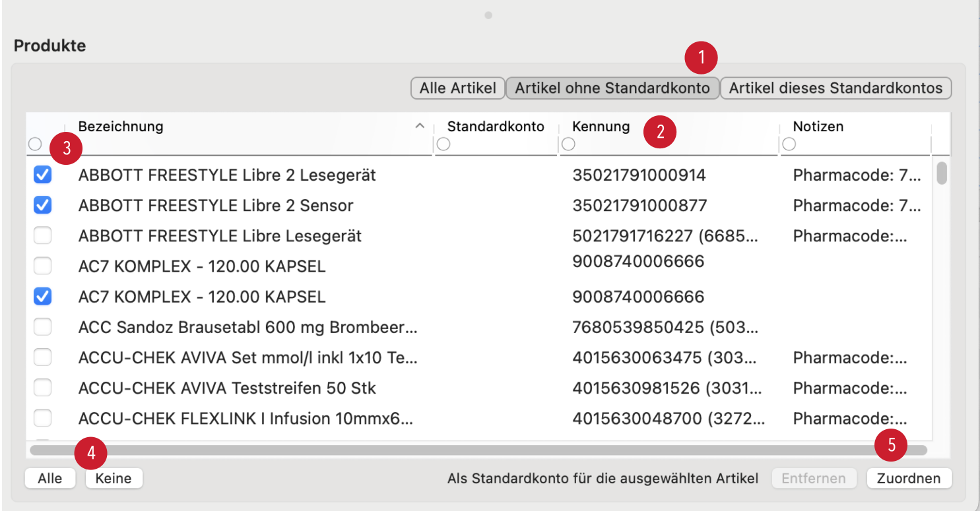Click Kennung value 35021791000877
Screen dimensions: 980x511
pyautogui.click(x=639, y=205)
